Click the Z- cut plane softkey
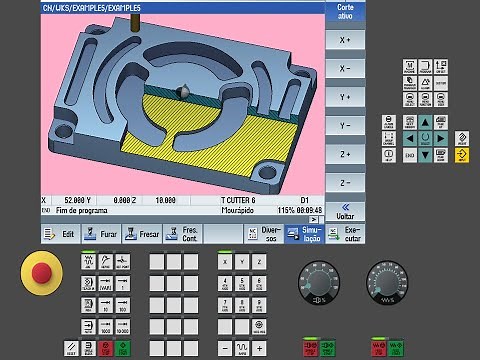The height and width of the screenshot is (360, 480). coord(345,183)
